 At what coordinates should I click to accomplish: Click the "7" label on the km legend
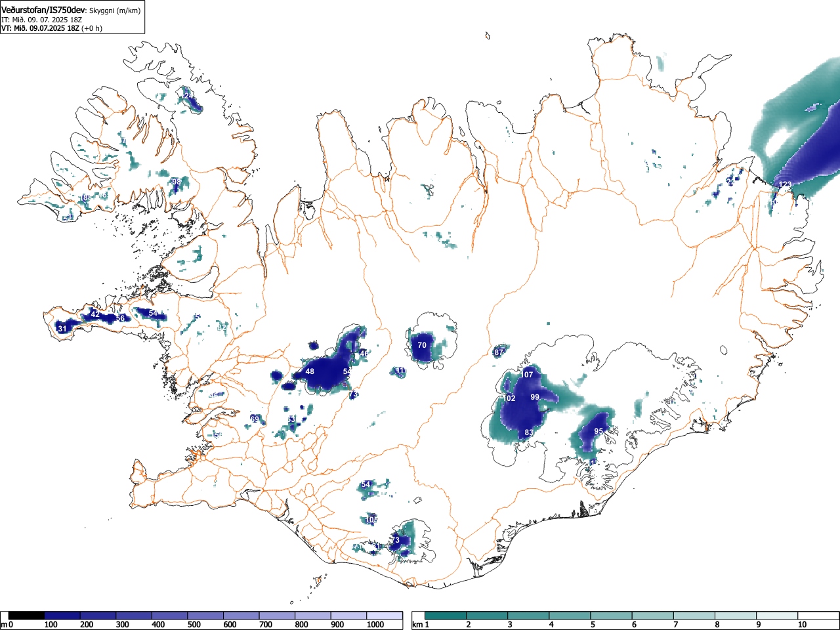pyautogui.click(x=675, y=625)
